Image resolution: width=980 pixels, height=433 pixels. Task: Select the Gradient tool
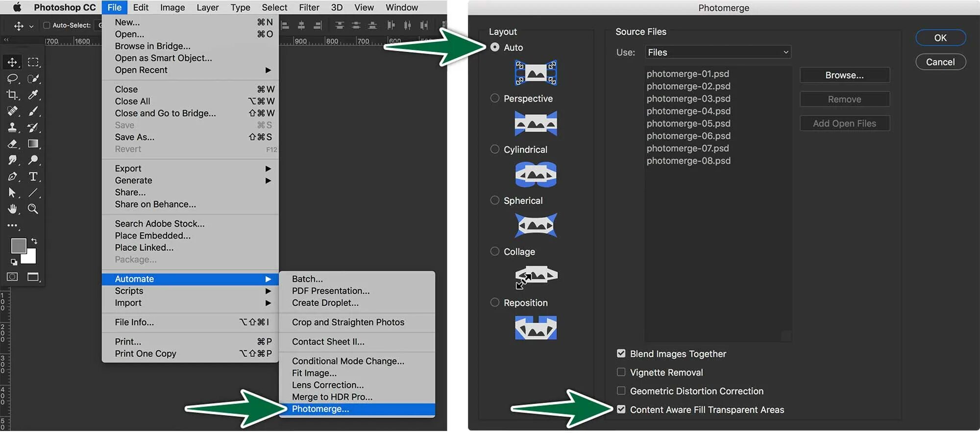[33, 144]
